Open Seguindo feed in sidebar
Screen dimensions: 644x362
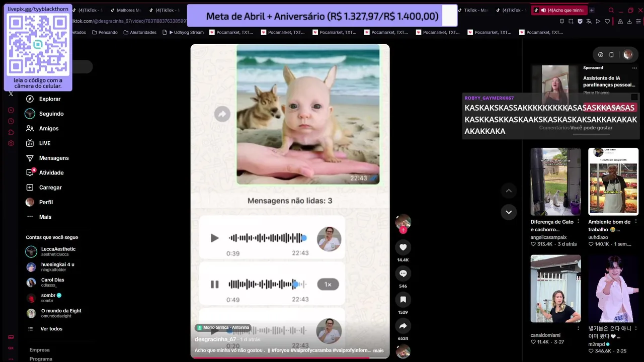point(45,114)
